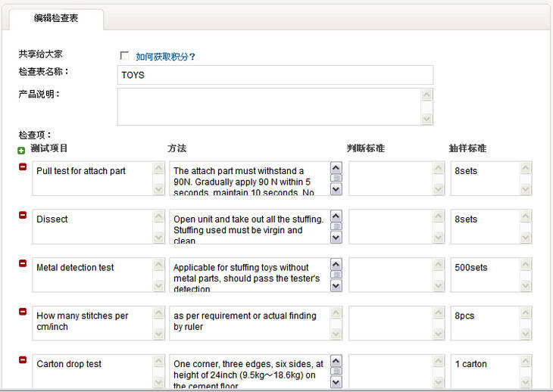The width and height of the screenshot is (553, 392).
Task: Click the 8sets sampling field for Dissect
Action: click(485, 226)
